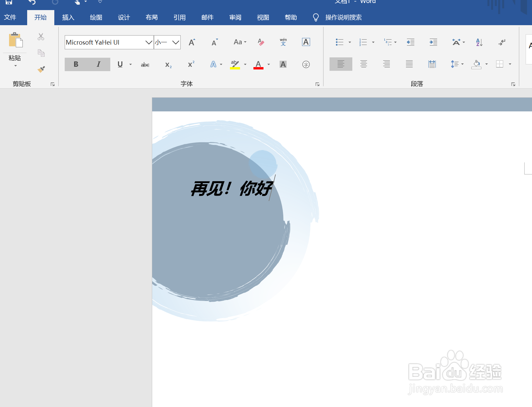532x407 pixels.
Task: Open the 文件 tab
Action: click(10, 17)
